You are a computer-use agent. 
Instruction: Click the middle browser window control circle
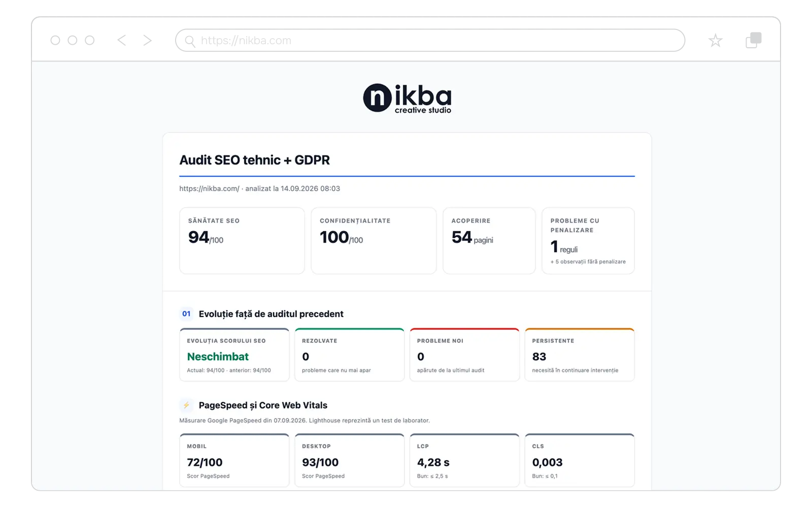pos(73,40)
